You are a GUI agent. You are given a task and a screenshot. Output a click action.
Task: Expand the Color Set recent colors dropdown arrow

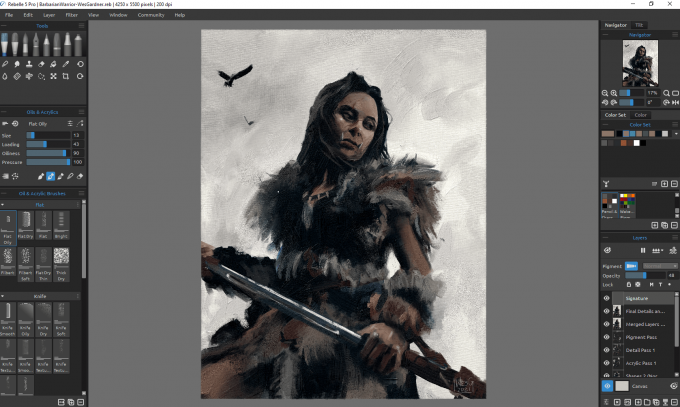[676, 134]
